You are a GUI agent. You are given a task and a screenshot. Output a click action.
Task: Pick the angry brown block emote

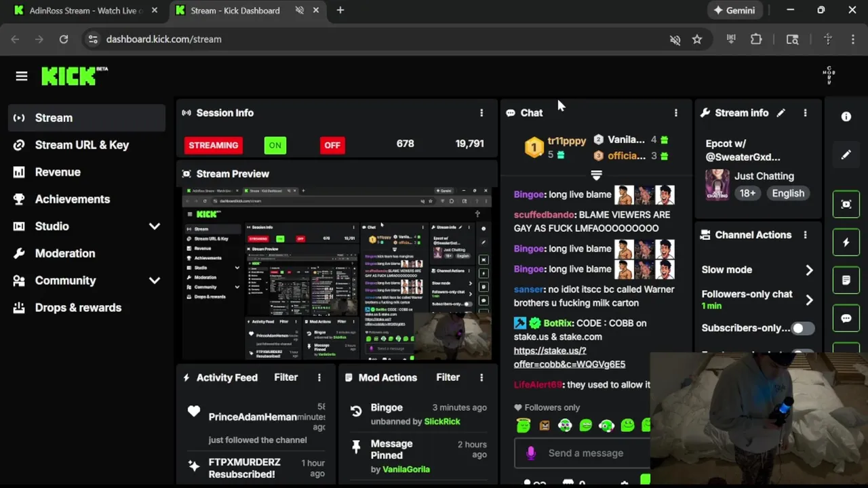click(544, 425)
